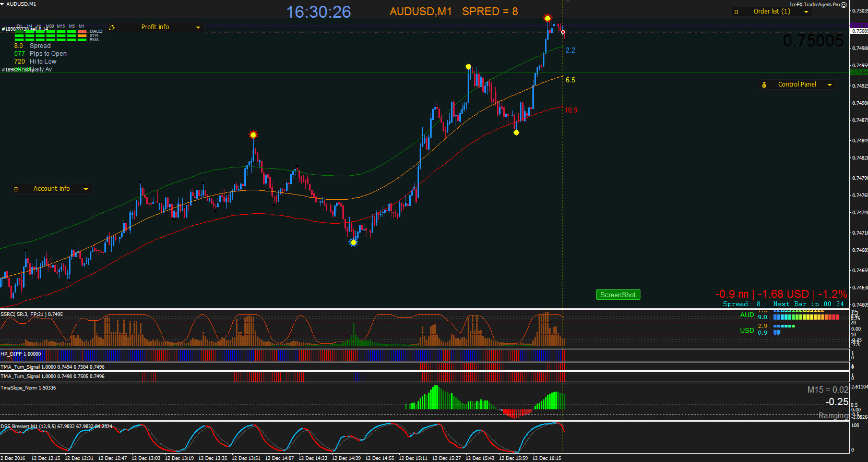
Task: Click the Account info panel square icon
Action: [x=16, y=189]
